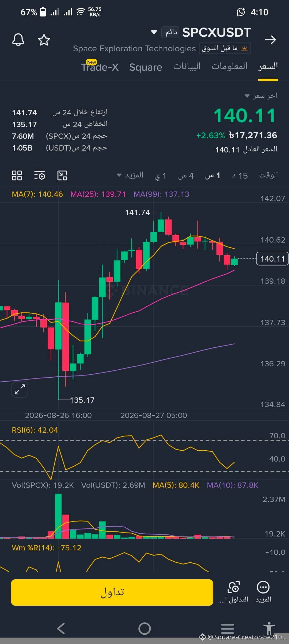Tap the accessibility figure icon
This screenshot has height=644, width=289.
269,628
